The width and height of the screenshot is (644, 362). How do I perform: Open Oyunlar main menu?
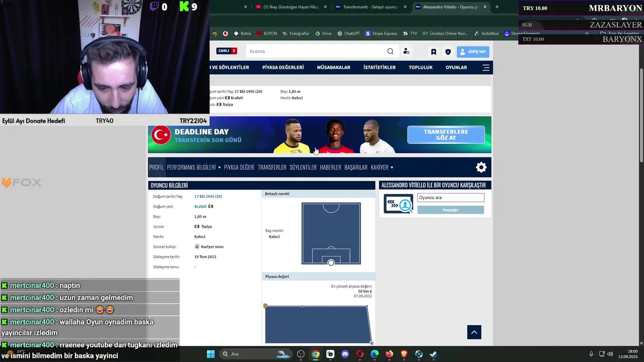[x=456, y=67]
